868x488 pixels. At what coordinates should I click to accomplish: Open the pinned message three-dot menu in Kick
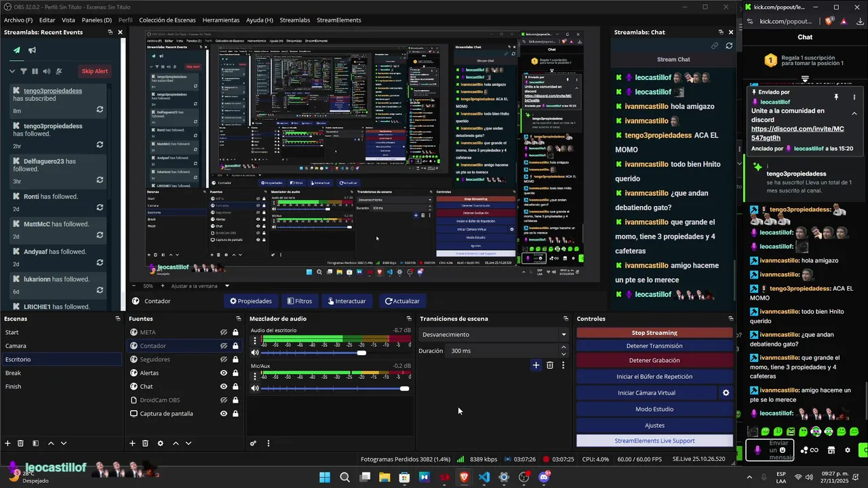[854, 98]
